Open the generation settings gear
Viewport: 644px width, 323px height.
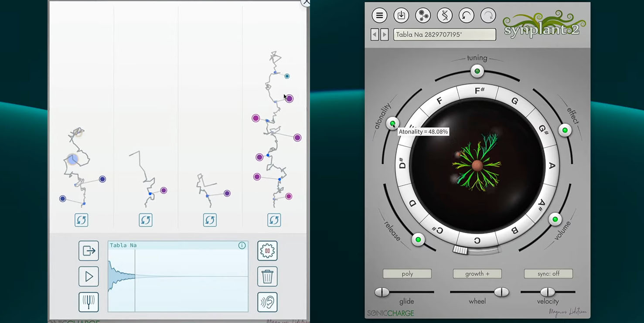[x=267, y=251]
